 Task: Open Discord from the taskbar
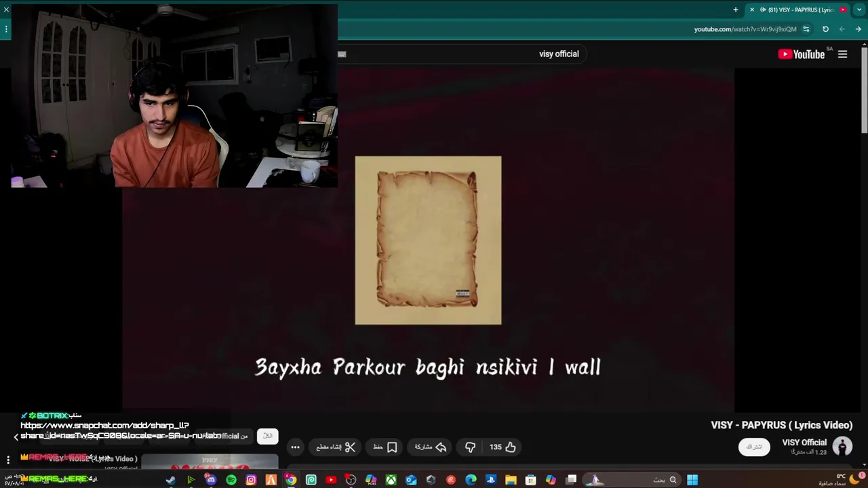click(211, 480)
